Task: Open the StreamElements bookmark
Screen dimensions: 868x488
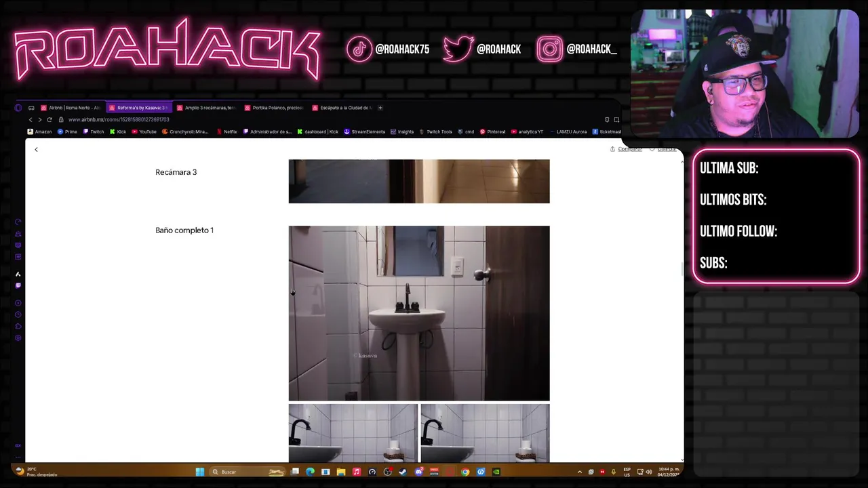Action: tap(365, 131)
